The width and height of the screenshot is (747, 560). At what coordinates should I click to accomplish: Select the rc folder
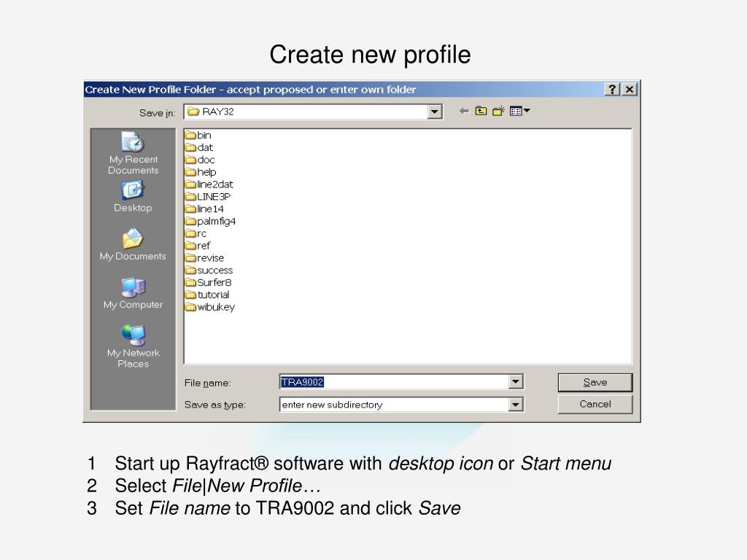(x=196, y=233)
